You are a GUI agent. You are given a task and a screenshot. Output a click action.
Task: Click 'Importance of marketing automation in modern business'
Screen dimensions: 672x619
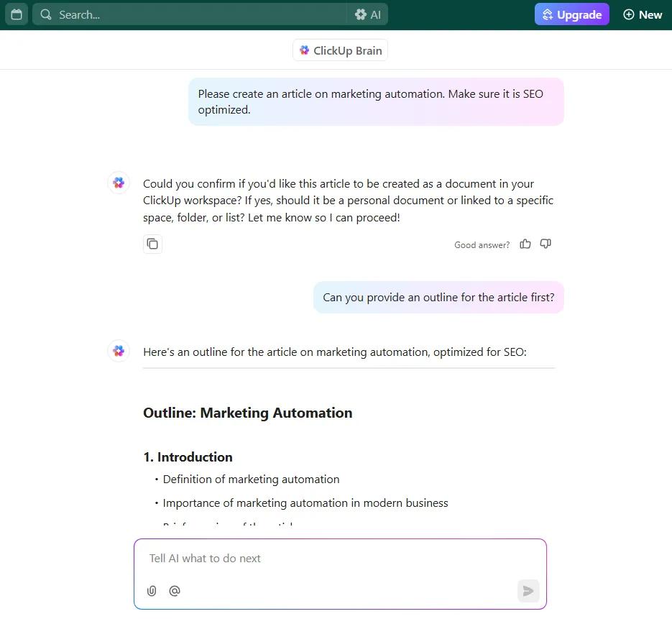pos(305,503)
